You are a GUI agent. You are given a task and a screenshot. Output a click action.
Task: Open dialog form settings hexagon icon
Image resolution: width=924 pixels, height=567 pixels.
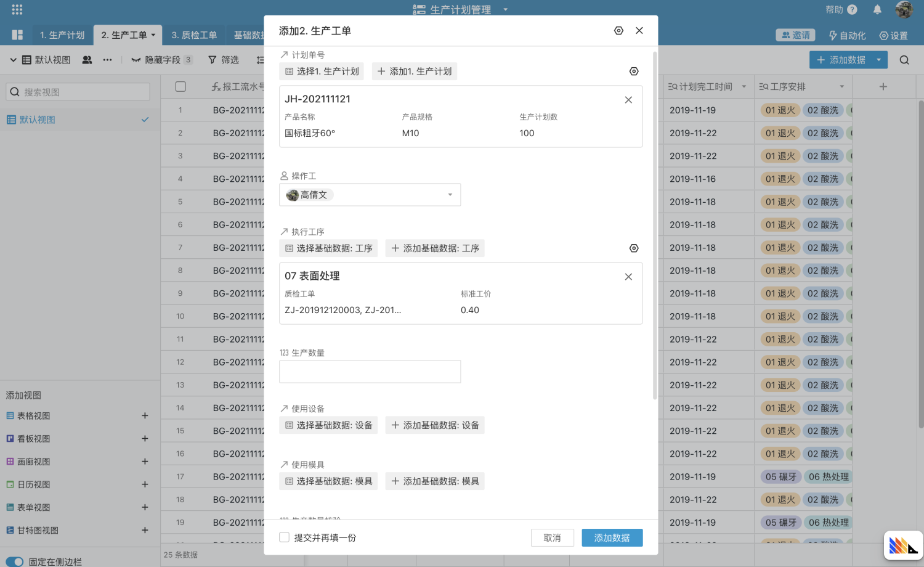coord(618,31)
